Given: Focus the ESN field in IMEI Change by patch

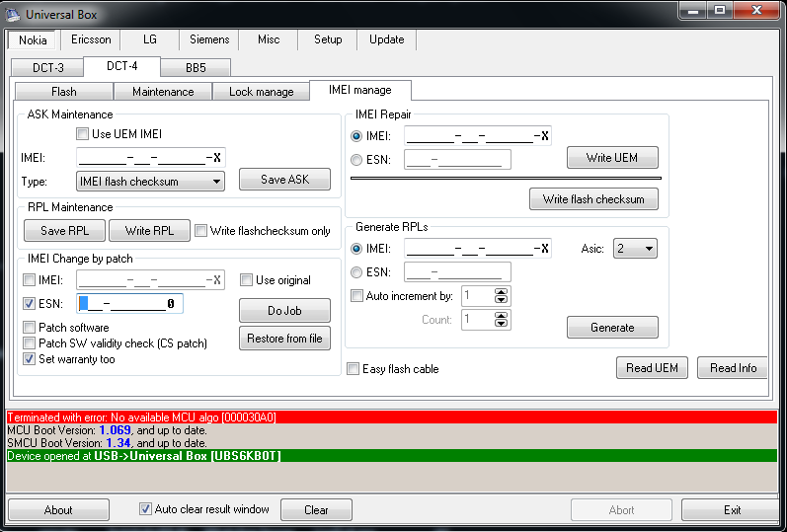Looking at the screenshot, I should click(130, 304).
